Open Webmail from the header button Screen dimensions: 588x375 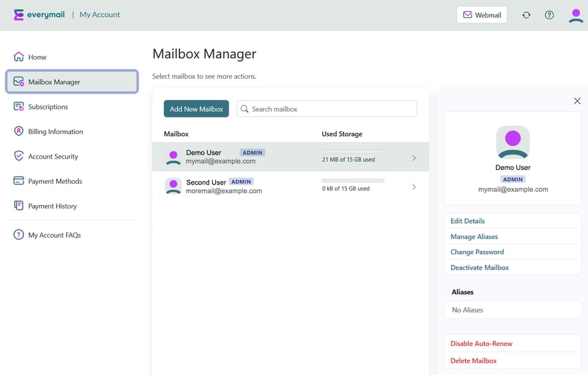point(482,15)
